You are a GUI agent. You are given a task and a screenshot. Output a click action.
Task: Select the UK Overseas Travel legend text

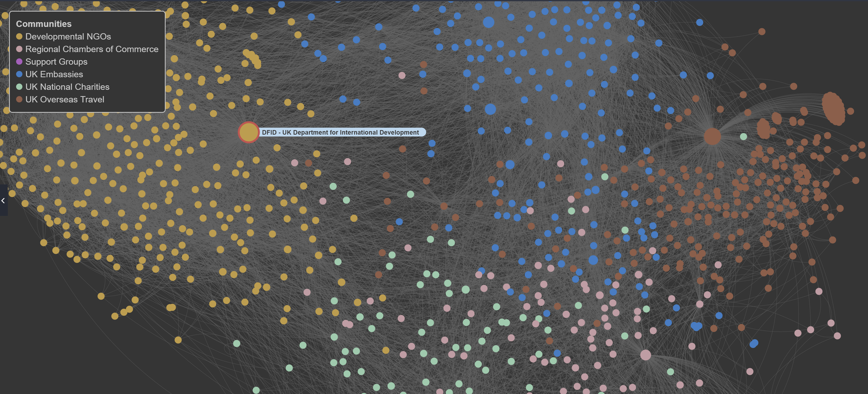pos(65,99)
